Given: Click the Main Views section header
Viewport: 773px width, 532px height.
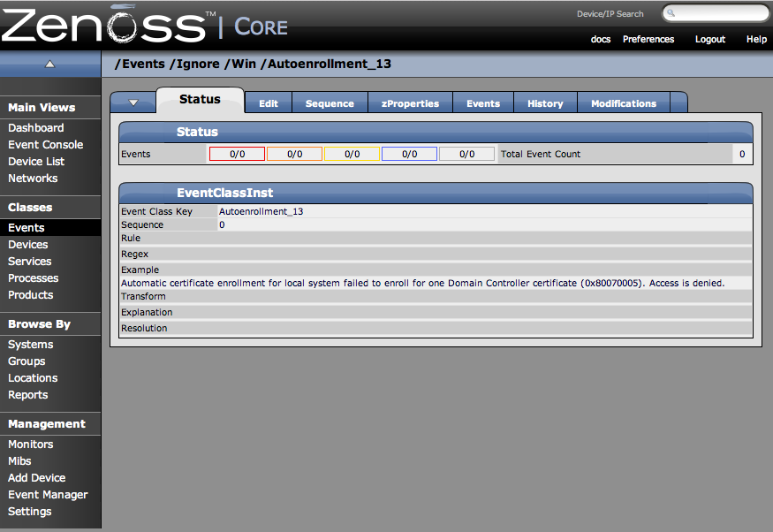Looking at the screenshot, I should [42, 108].
